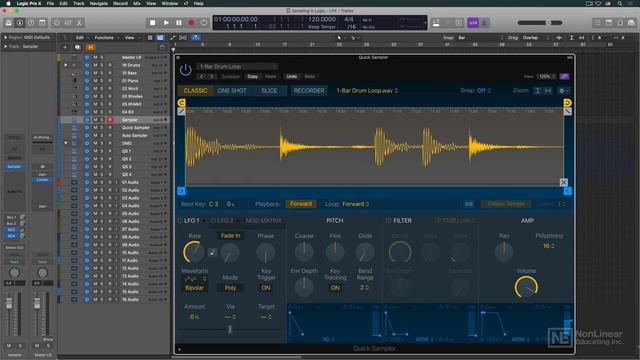The image size is (640, 360).
Task: Open the Mixer button in the control bar
Action: coord(68,23)
